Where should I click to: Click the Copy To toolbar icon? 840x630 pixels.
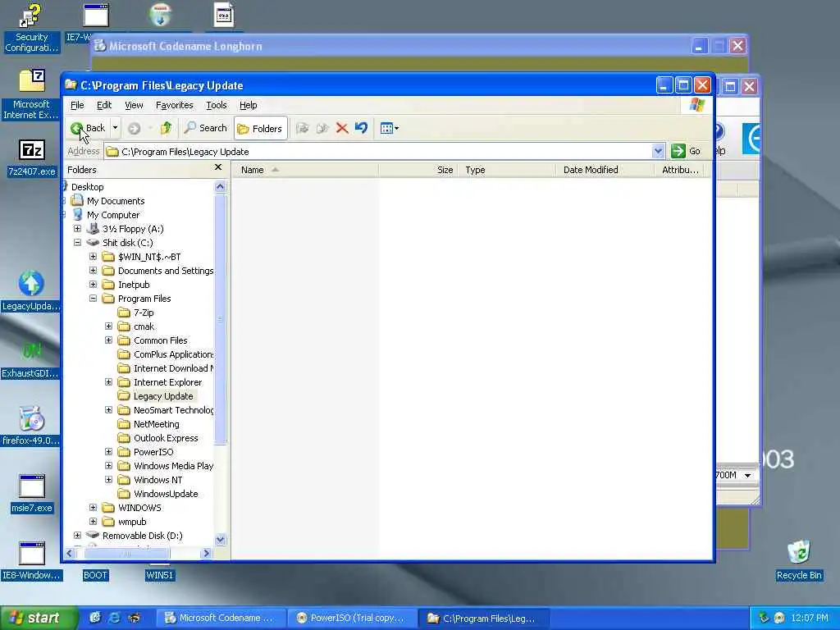coord(322,128)
